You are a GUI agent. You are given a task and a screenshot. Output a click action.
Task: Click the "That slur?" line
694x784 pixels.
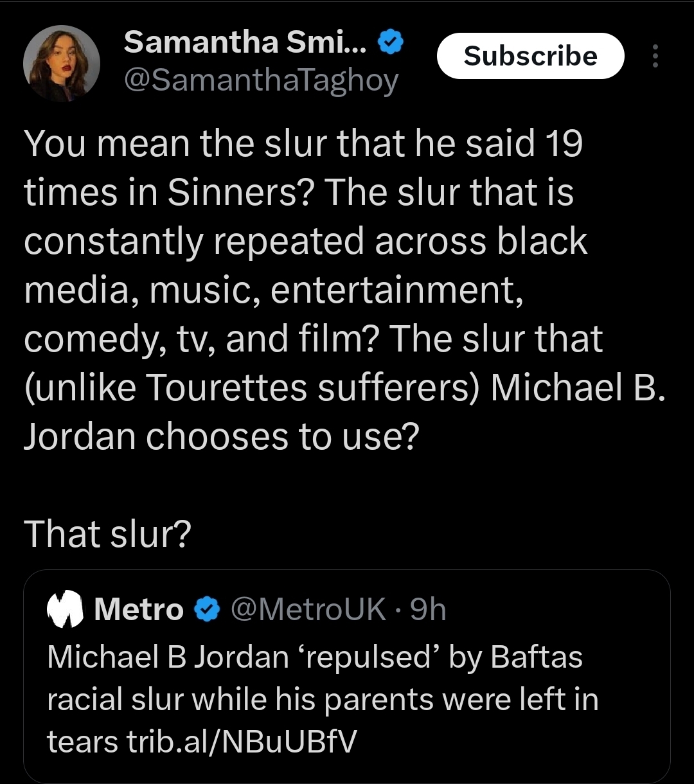click(x=108, y=534)
